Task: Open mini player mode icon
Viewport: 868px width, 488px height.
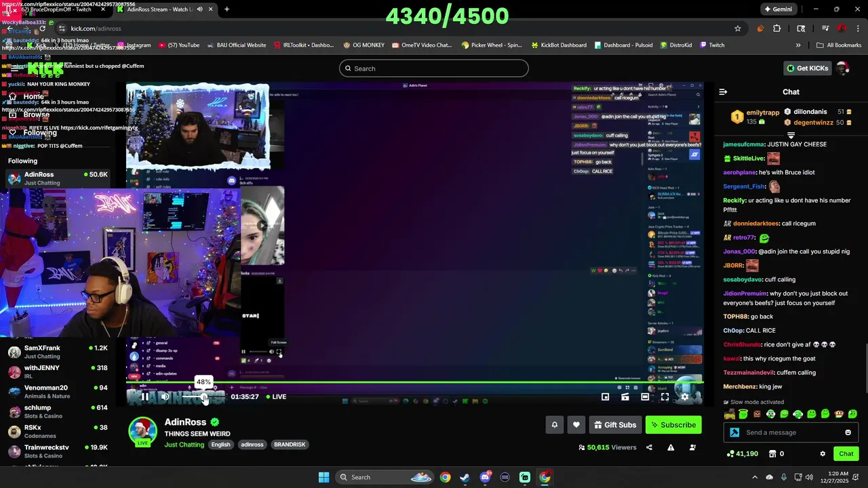Action: [606, 397]
